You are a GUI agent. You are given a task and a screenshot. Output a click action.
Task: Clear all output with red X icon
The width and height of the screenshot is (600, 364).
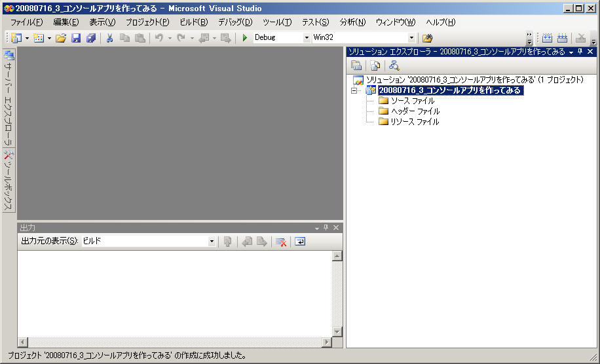click(281, 242)
